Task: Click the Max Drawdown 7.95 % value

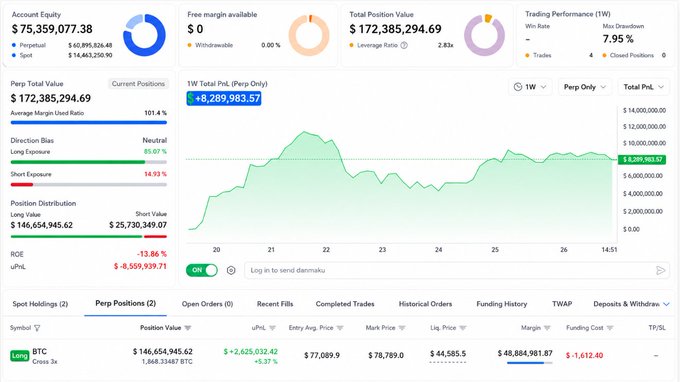Action: [618, 39]
